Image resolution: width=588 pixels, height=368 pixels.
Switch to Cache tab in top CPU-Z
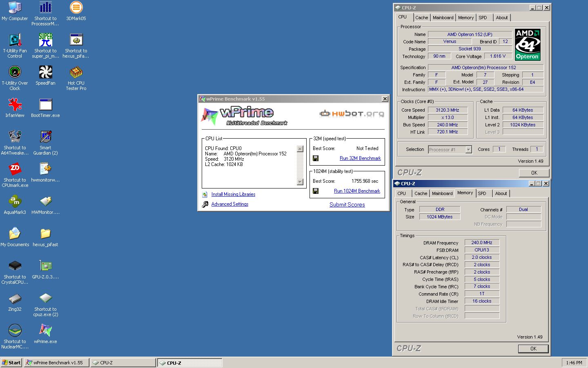tap(421, 18)
